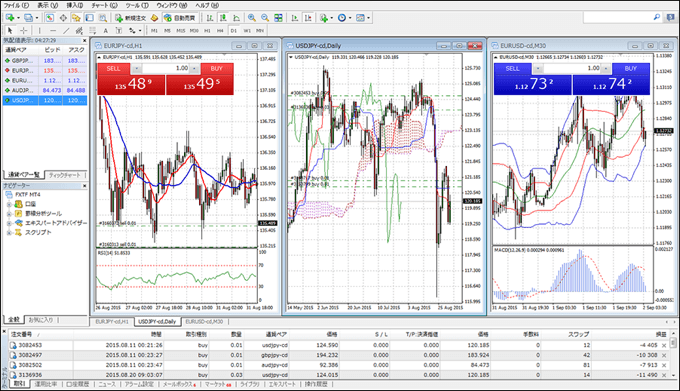Toggle the H1 timeframe button
This screenshot has width=680, height=391.
[x=207, y=31]
